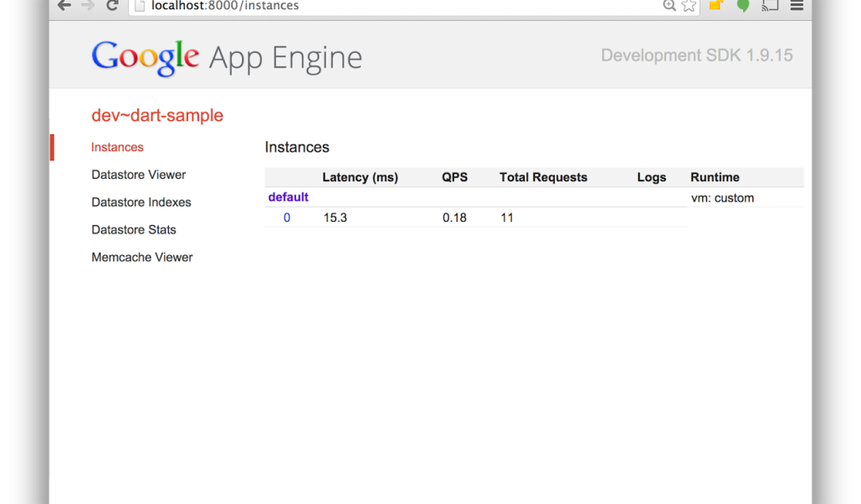Click the yellow extension icon
The width and height of the screenshot is (861, 504).
(x=716, y=6)
